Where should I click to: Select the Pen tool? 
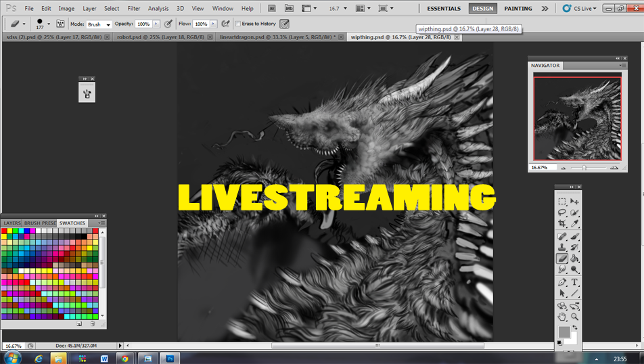pyautogui.click(x=561, y=282)
